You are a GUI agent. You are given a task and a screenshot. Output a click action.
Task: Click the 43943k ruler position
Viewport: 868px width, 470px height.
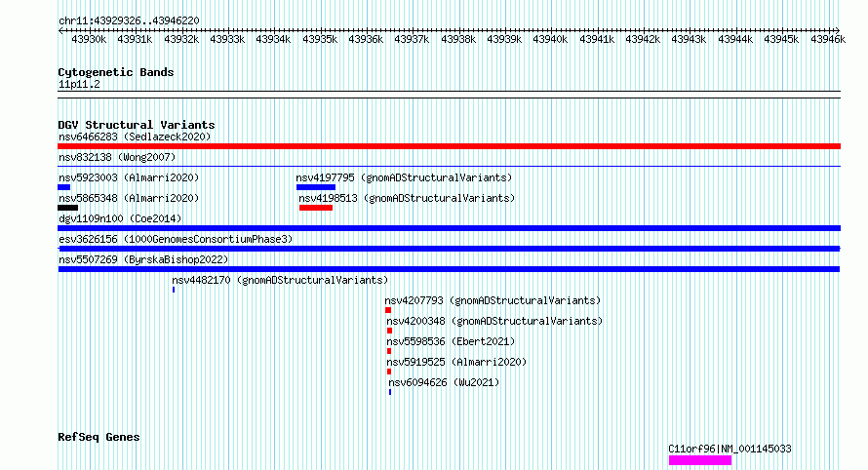(x=689, y=39)
